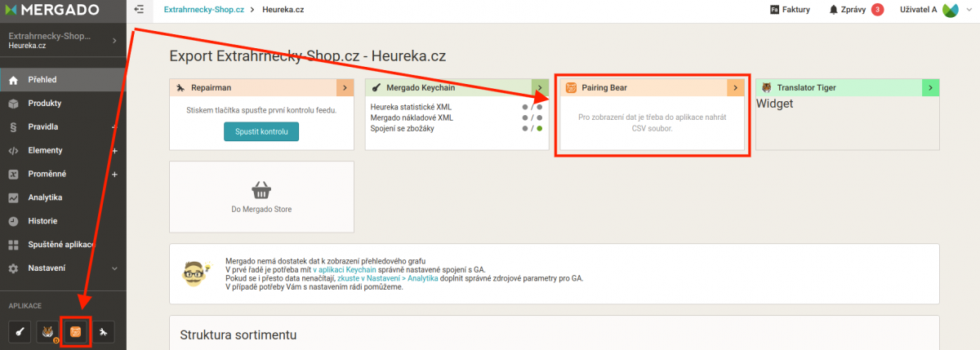
Task: Click the Produkty box icon
Action: click(13, 104)
